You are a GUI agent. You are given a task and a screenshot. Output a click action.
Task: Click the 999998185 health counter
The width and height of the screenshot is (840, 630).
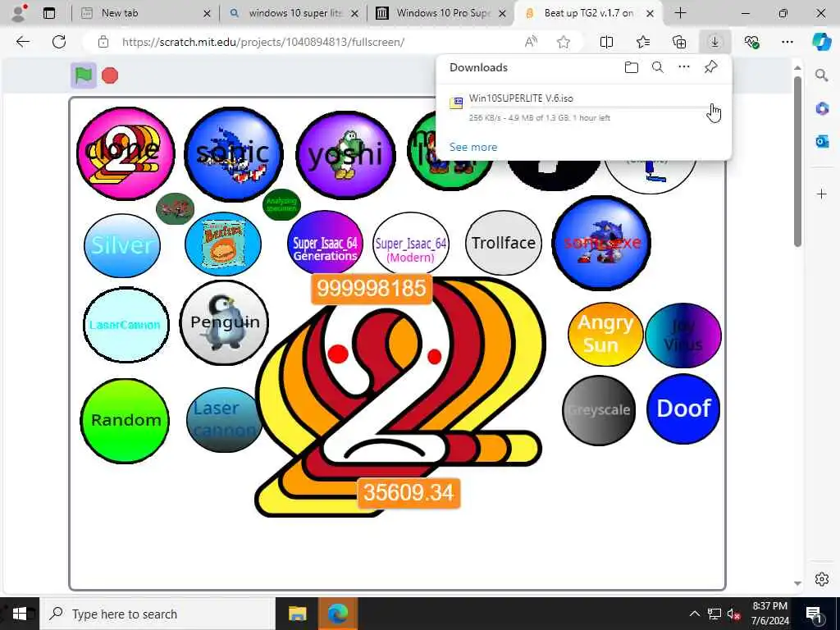pyautogui.click(x=372, y=288)
